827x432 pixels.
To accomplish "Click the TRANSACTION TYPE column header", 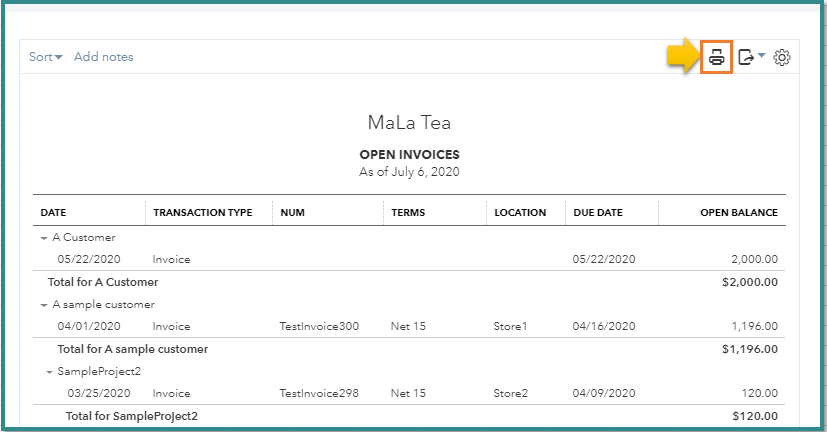I will (x=203, y=213).
